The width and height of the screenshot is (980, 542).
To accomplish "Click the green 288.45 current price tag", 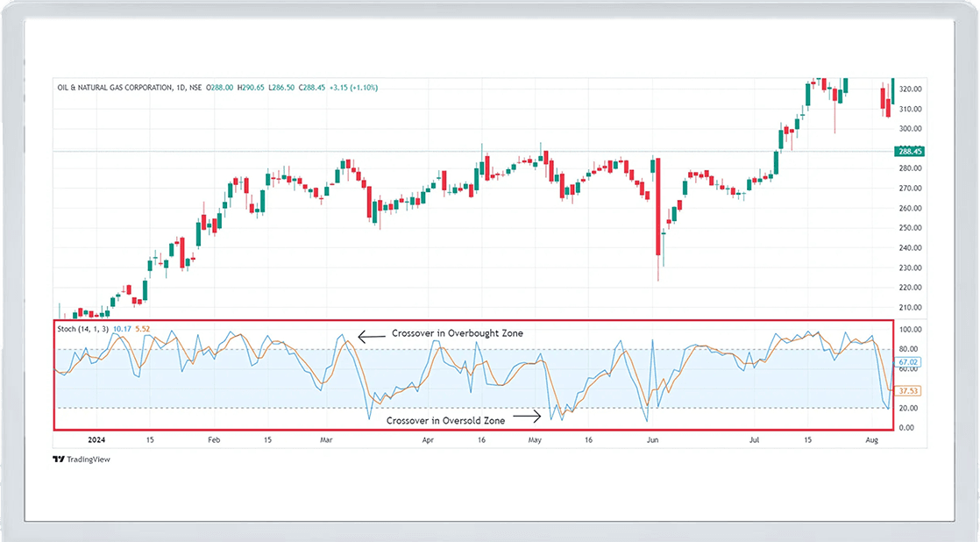I will click(x=911, y=152).
